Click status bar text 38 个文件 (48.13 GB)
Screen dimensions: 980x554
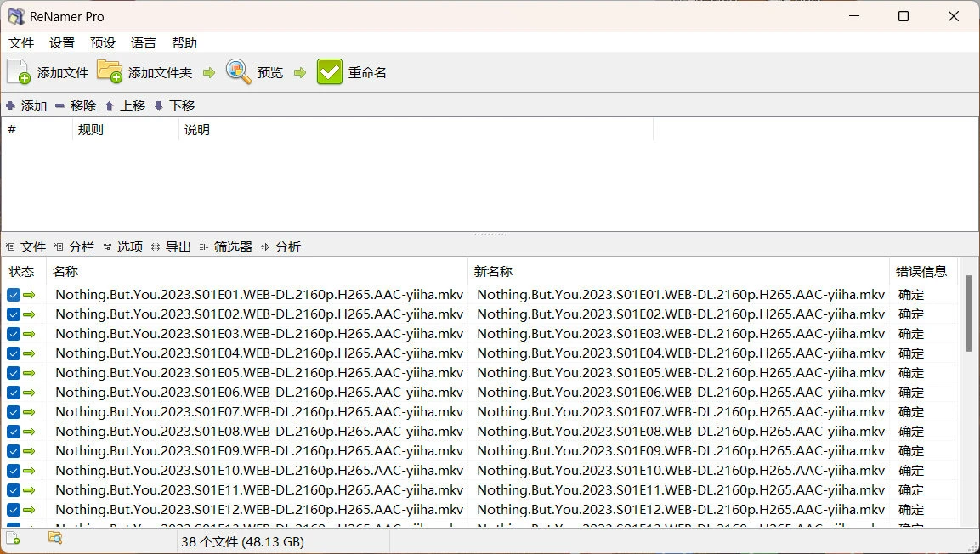242,541
